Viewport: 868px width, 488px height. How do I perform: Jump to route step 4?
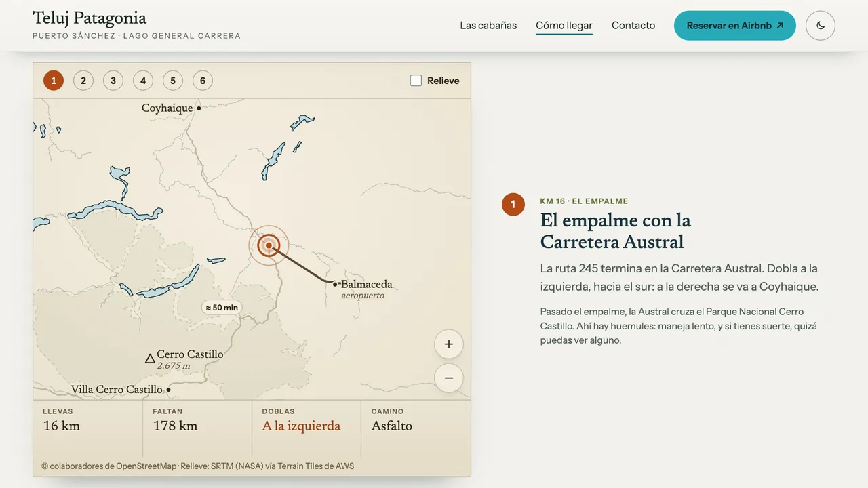click(143, 81)
